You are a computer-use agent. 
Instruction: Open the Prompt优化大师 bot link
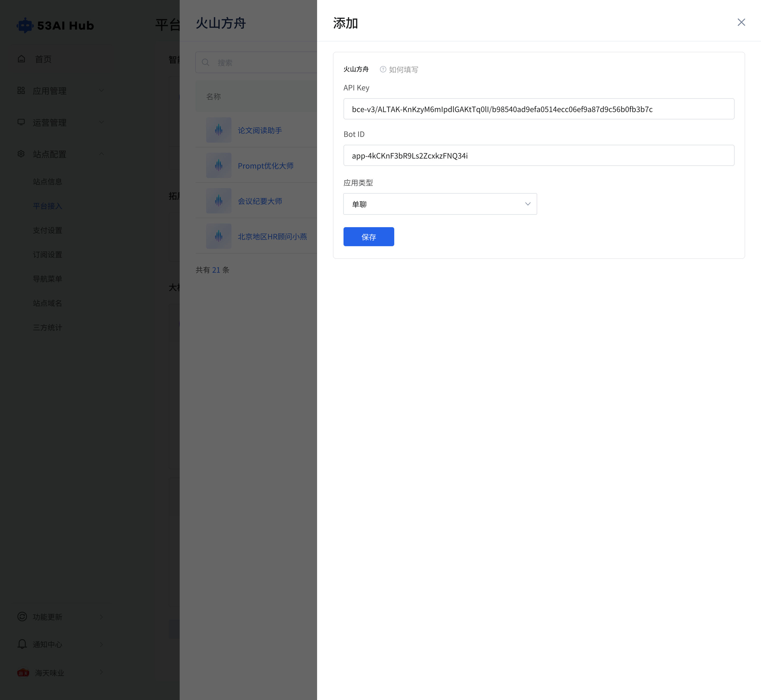click(x=266, y=166)
